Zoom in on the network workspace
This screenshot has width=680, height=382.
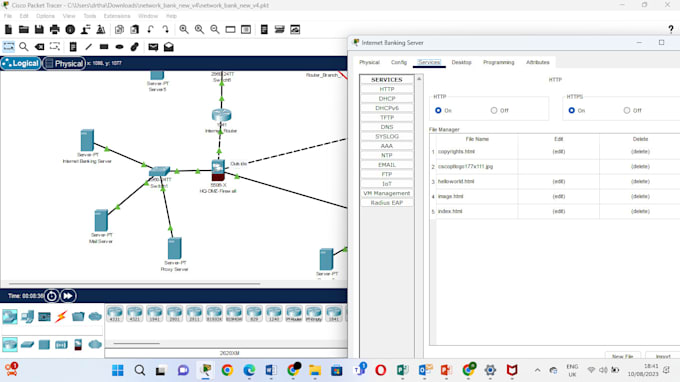[x=184, y=29]
